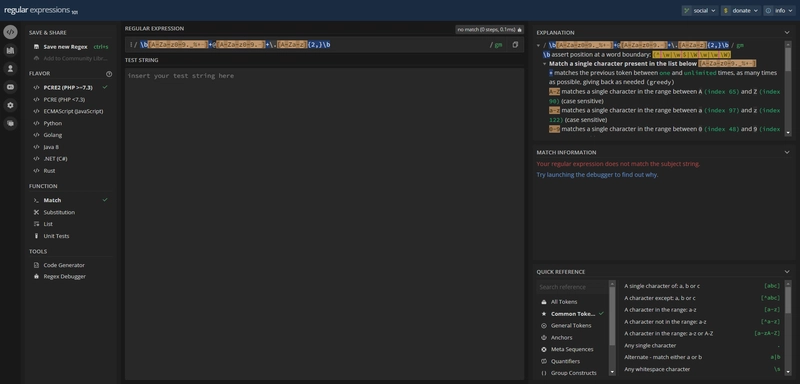Image resolution: width=800 pixels, height=384 pixels.
Task: Click the All Tokens category icon
Action: (x=544, y=302)
